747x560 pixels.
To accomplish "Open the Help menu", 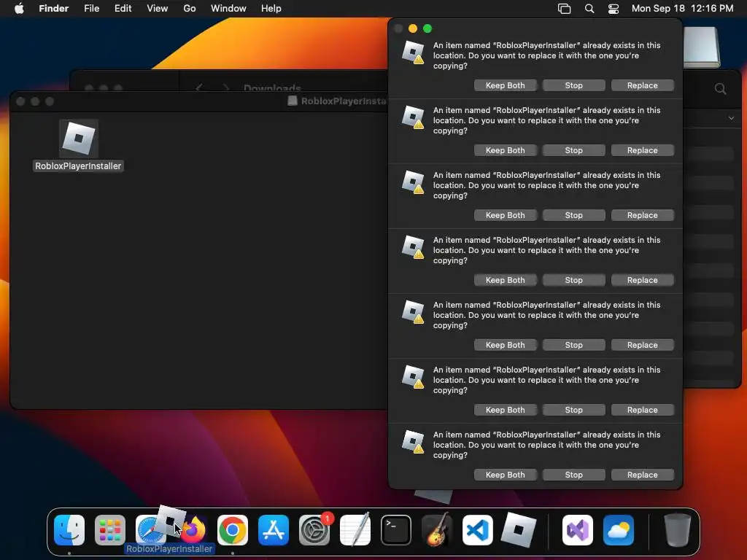I will 271,9.
